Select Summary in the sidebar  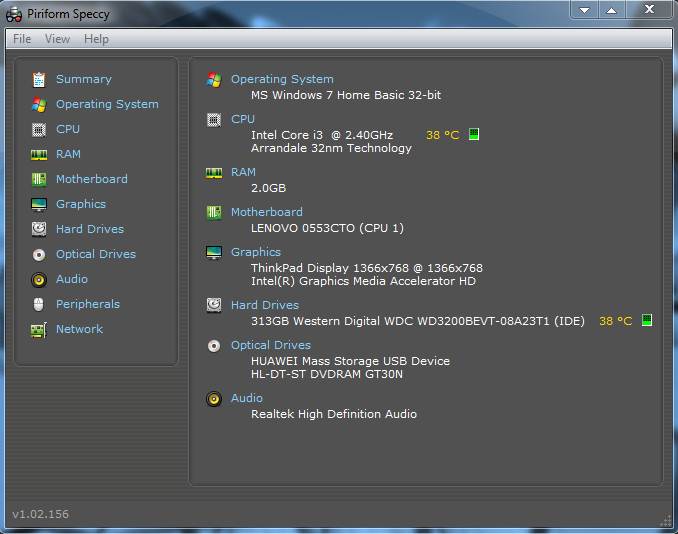(84, 79)
